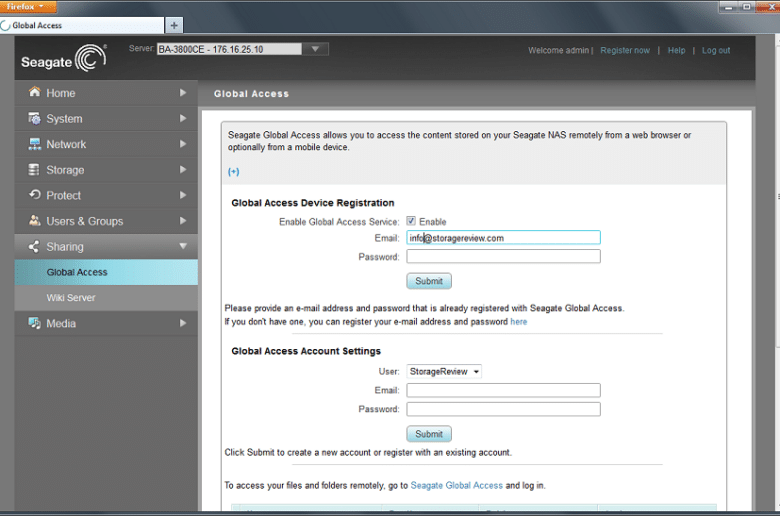Toggle Enable Global Access Service checkbox

tap(411, 221)
